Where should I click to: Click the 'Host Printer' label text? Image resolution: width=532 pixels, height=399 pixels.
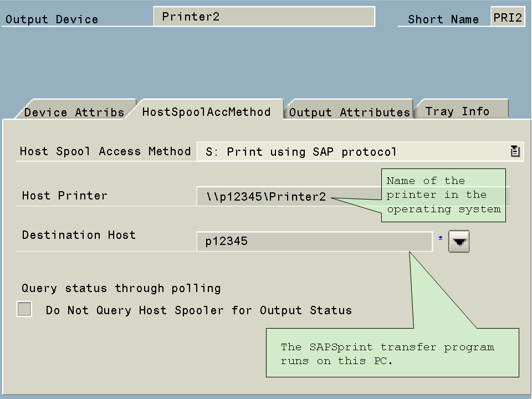tap(64, 196)
